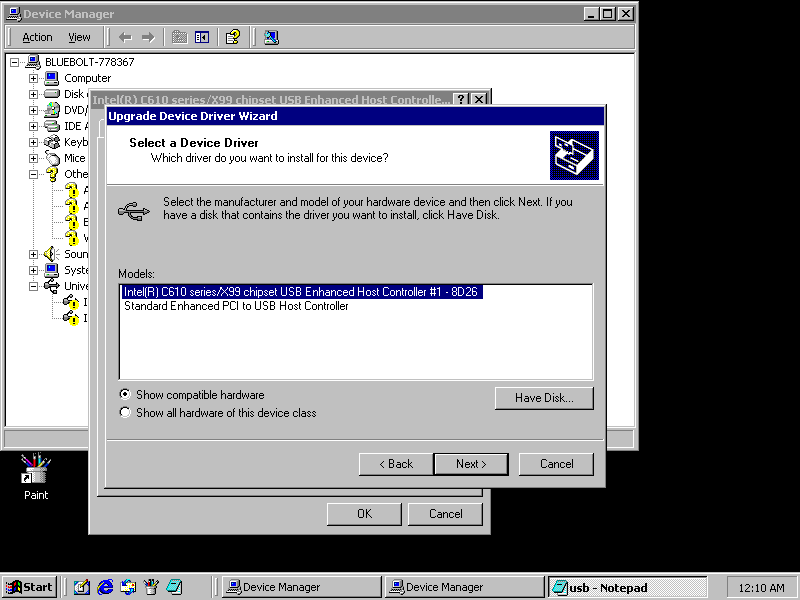Click the Have Disk button
Image resolution: width=800 pixels, height=600 pixels.
(544, 398)
